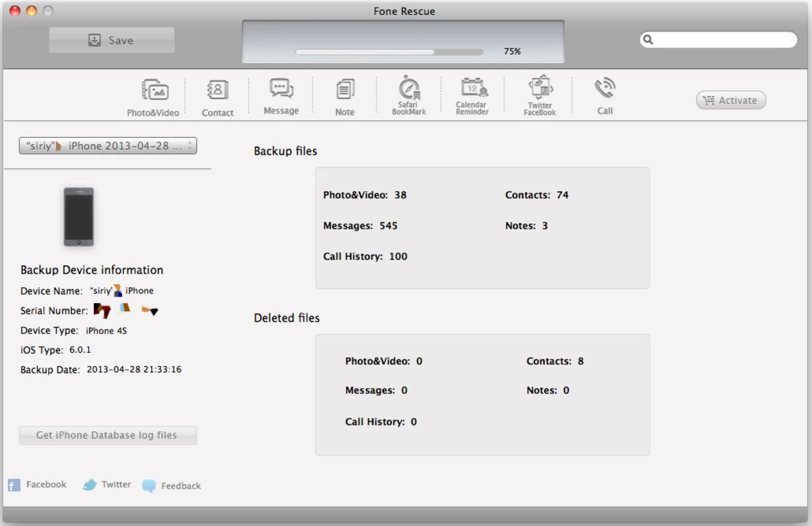812x526 pixels.
Task: Click Get iPhone Database log files
Action: (107, 435)
